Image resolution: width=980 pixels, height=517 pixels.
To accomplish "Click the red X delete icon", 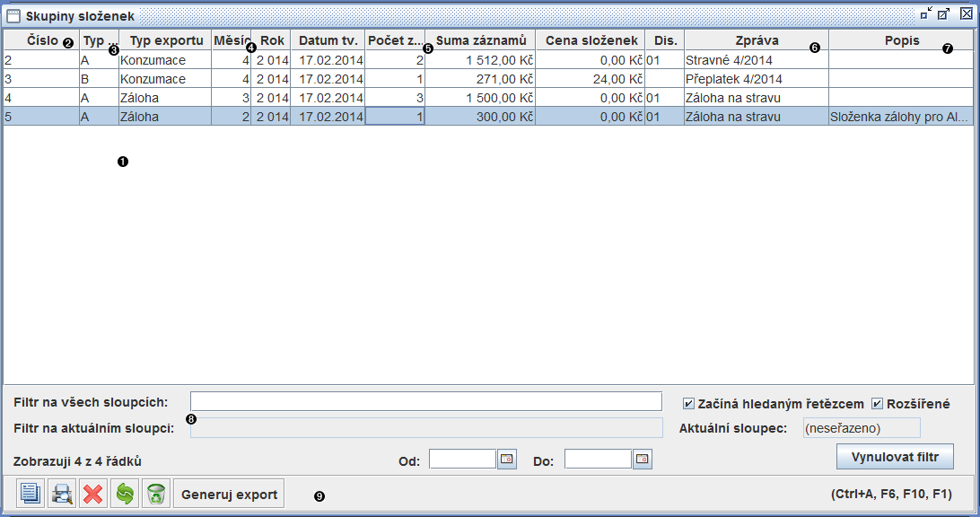I will pos(93,494).
